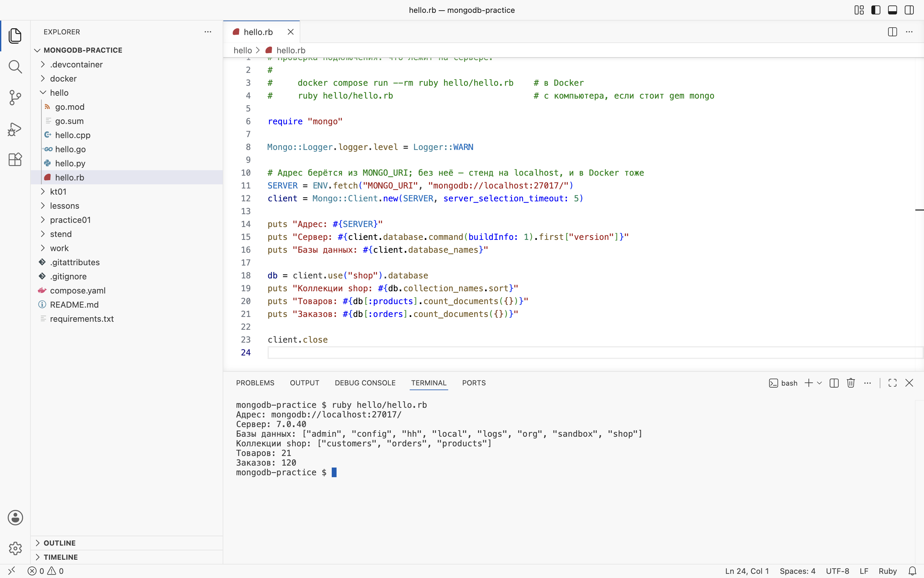Open editor More Actions ellipsis menu

(909, 32)
